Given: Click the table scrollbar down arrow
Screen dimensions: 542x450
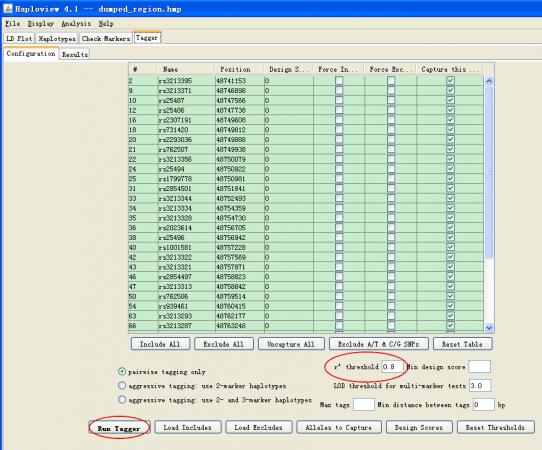Looking at the screenshot, I should [x=489, y=328].
